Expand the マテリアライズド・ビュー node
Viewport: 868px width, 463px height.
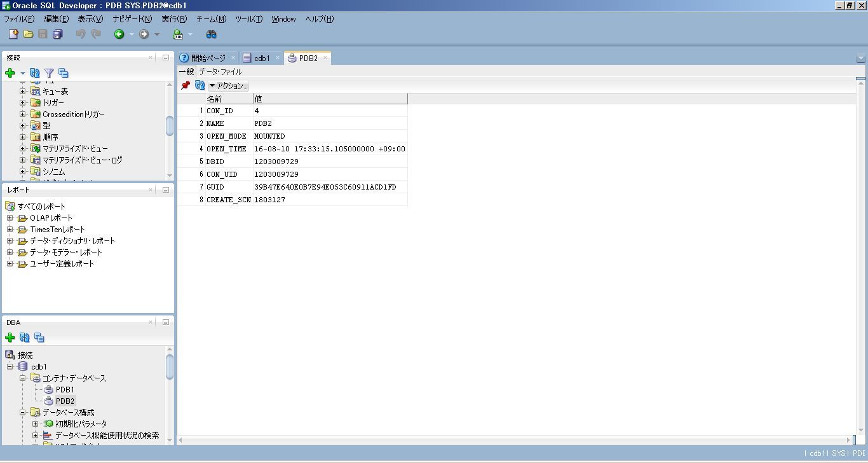pos(23,148)
